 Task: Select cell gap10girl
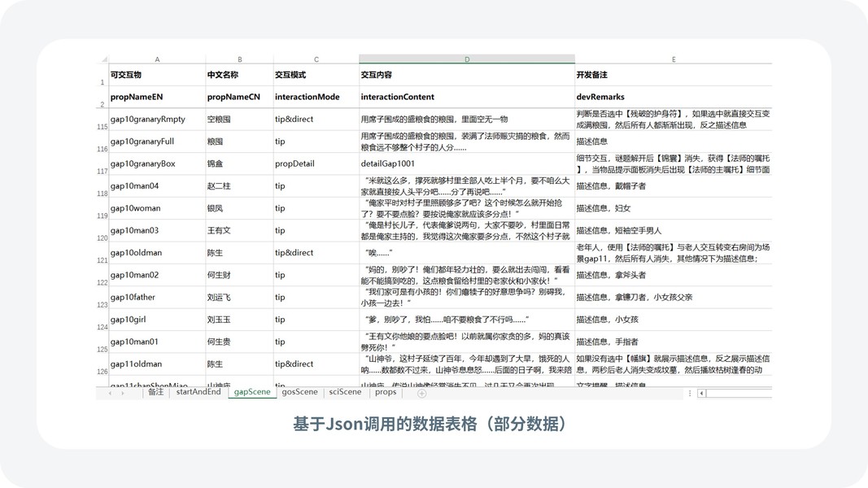[157, 320]
